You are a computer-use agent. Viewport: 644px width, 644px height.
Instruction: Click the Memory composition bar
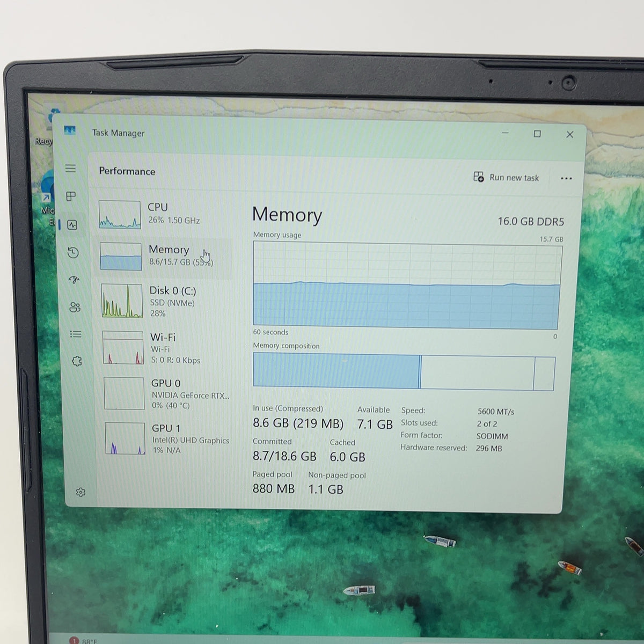pos(404,372)
